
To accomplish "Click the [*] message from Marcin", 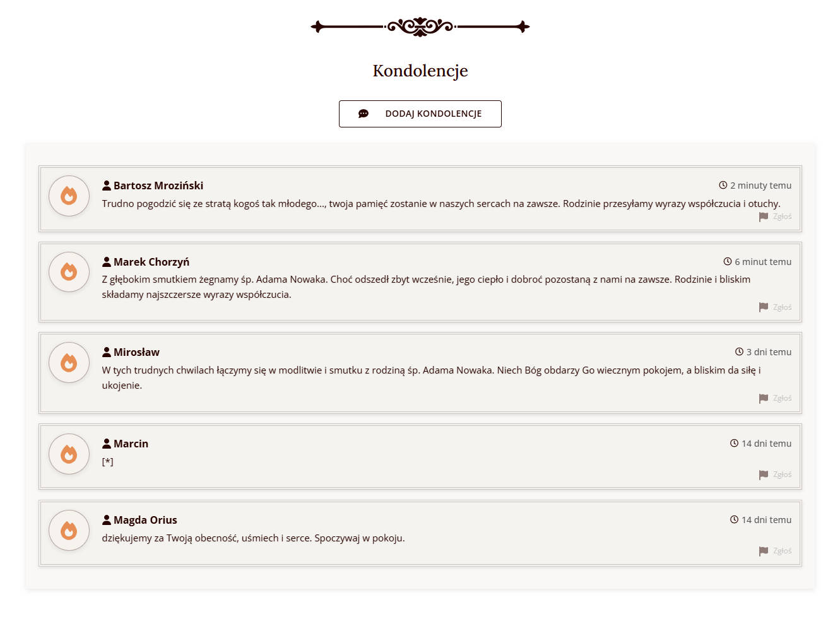I will [108, 462].
